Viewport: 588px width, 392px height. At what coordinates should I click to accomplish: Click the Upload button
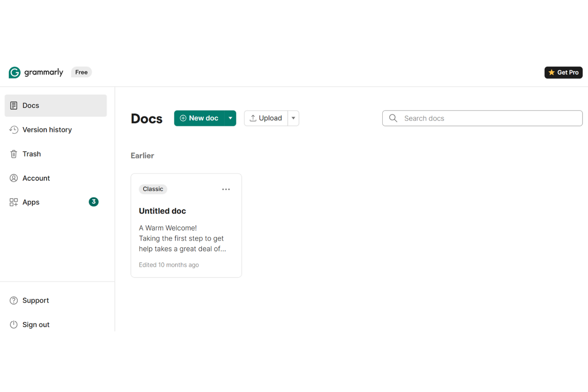266,118
